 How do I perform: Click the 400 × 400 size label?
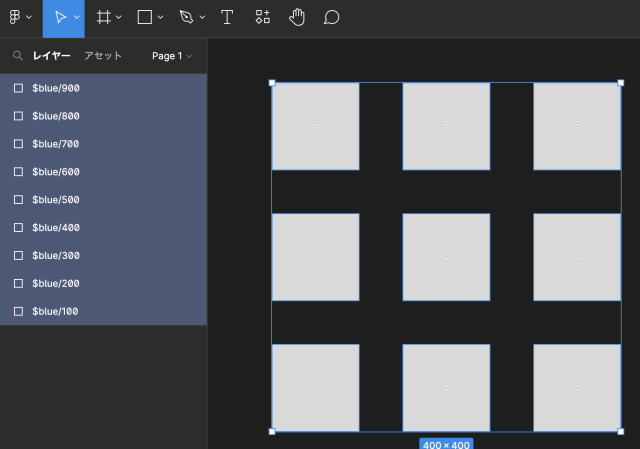coord(447,444)
